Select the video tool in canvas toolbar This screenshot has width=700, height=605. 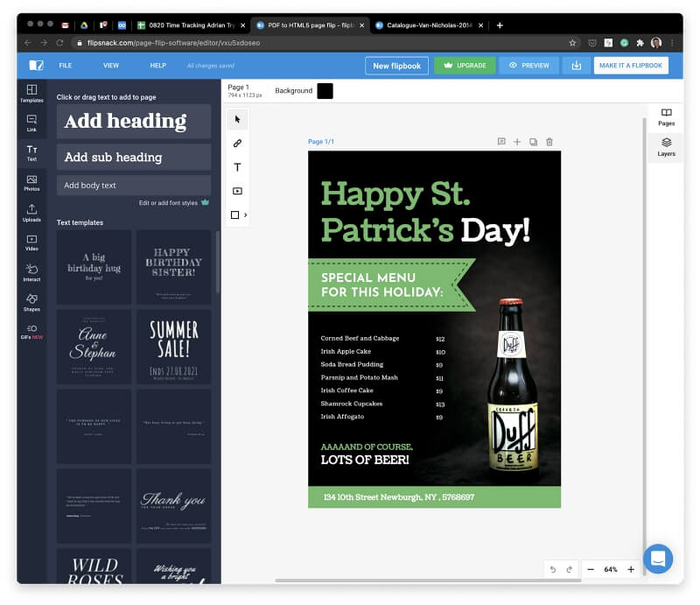pos(237,191)
